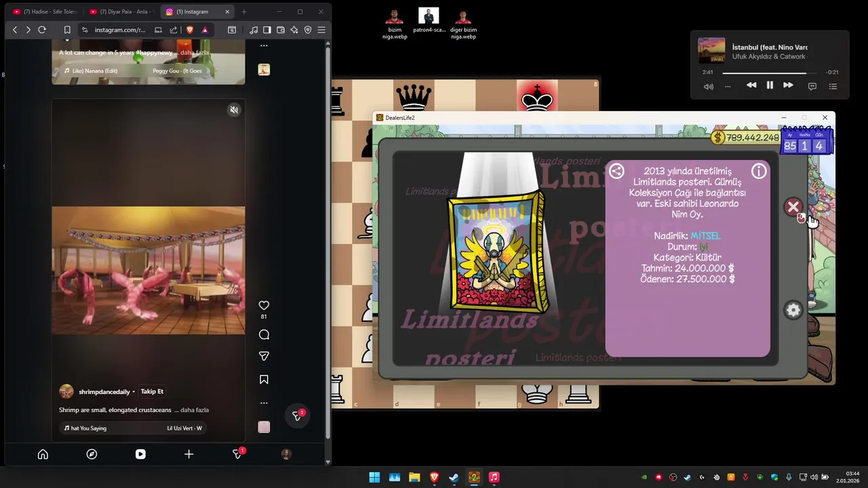Select the Limitlands poster artwork
This screenshot has height=488, width=868.
point(497,252)
